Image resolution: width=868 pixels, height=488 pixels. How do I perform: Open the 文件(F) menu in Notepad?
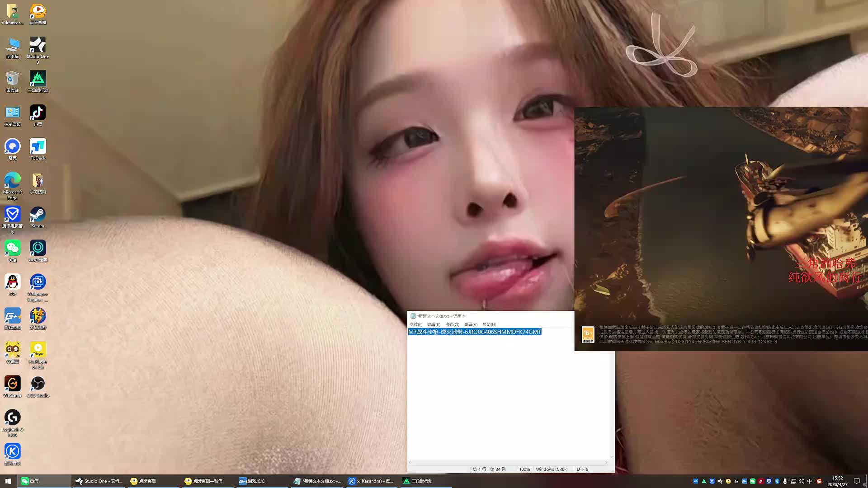tap(415, 324)
